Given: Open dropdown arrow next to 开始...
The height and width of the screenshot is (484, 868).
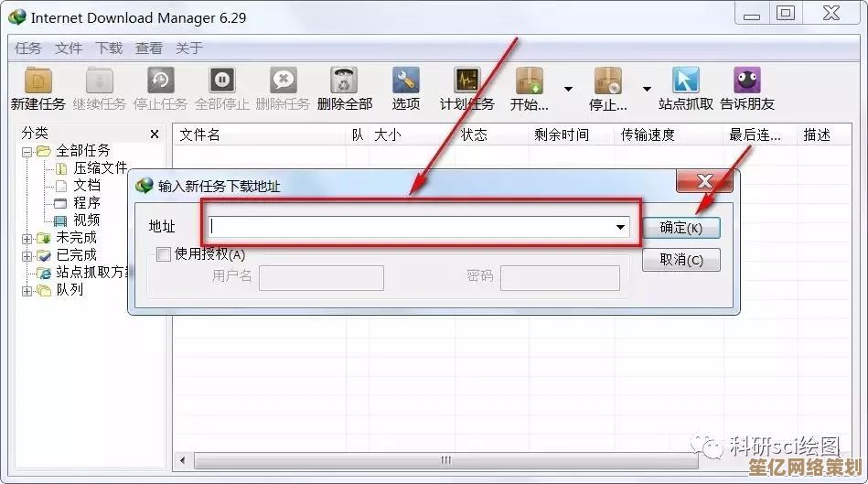Looking at the screenshot, I should click(568, 89).
